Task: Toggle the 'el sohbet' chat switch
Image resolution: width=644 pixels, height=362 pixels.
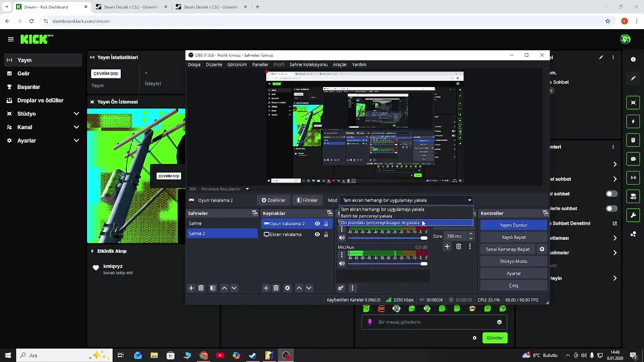Action: [x=612, y=194]
